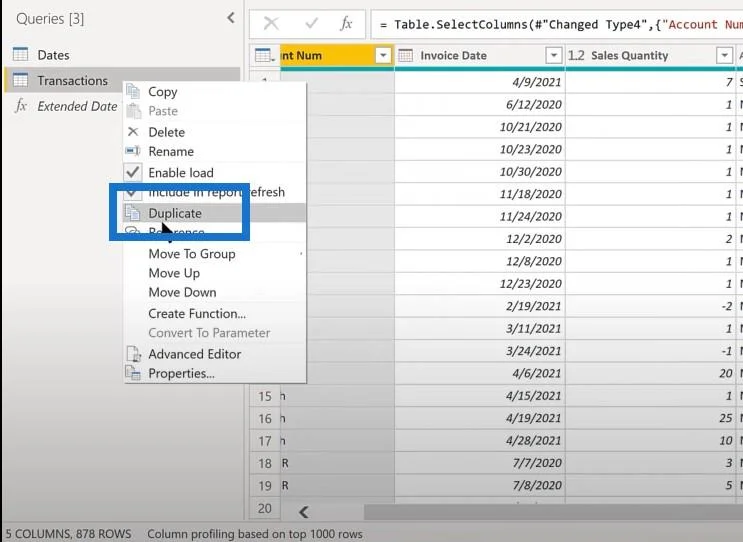
Task: Select the 7/7/2020 invoice date cell
Action: point(480,463)
